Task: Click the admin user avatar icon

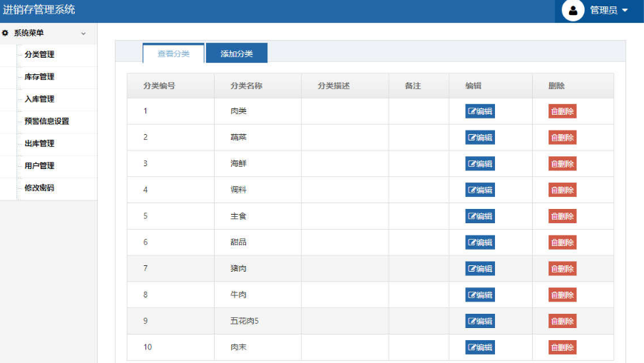Action: tap(573, 11)
